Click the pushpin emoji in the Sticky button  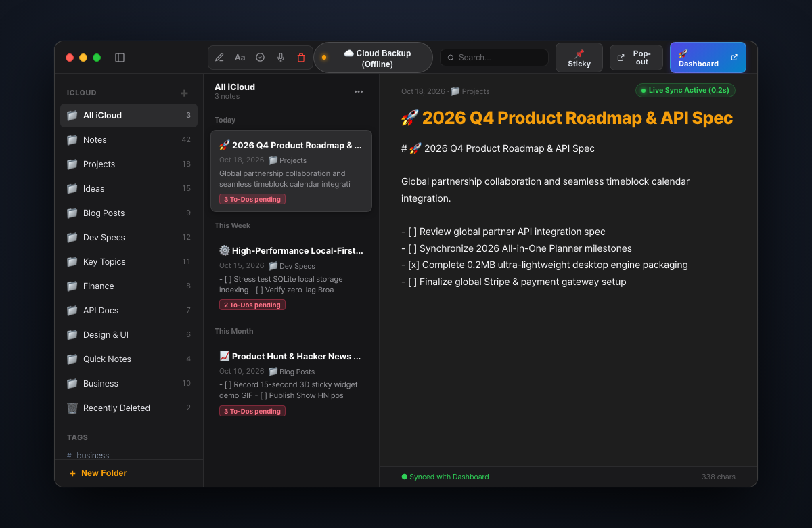(x=579, y=53)
